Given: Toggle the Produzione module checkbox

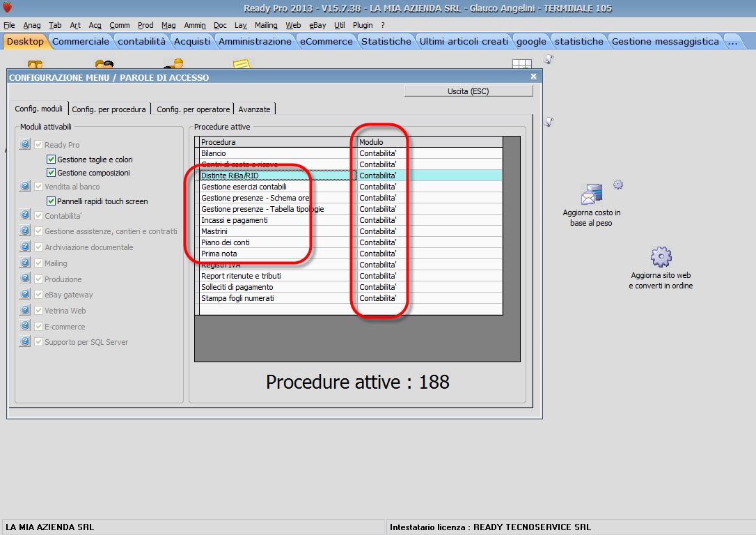Looking at the screenshot, I should tap(38, 279).
